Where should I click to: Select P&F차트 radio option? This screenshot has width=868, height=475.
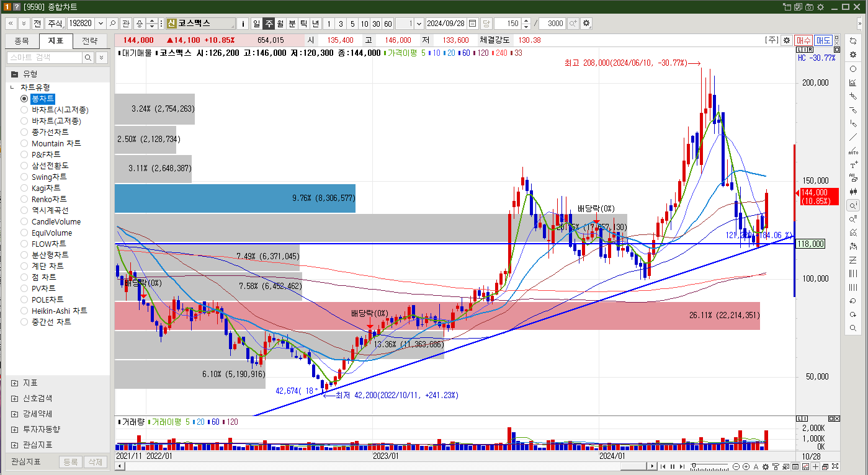pyautogui.click(x=24, y=154)
